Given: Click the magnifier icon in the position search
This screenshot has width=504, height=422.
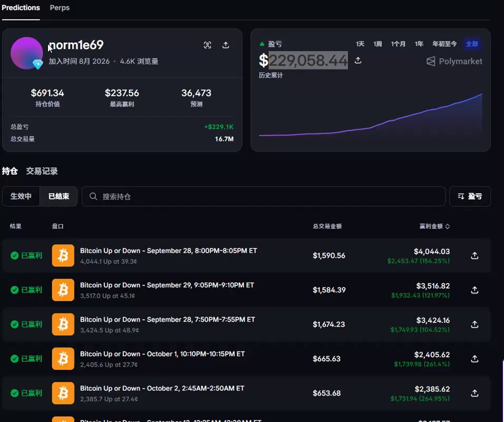Looking at the screenshot, I should 93,196.
